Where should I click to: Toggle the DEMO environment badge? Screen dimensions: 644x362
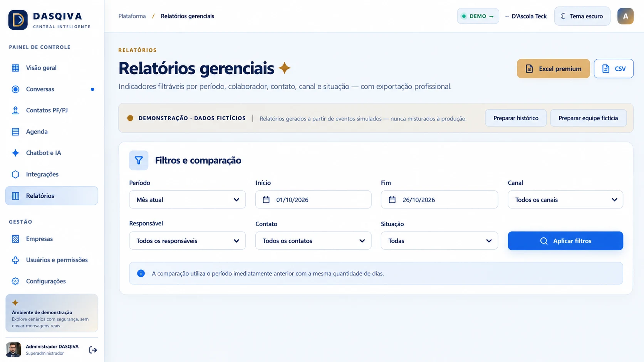coord(478,16)
